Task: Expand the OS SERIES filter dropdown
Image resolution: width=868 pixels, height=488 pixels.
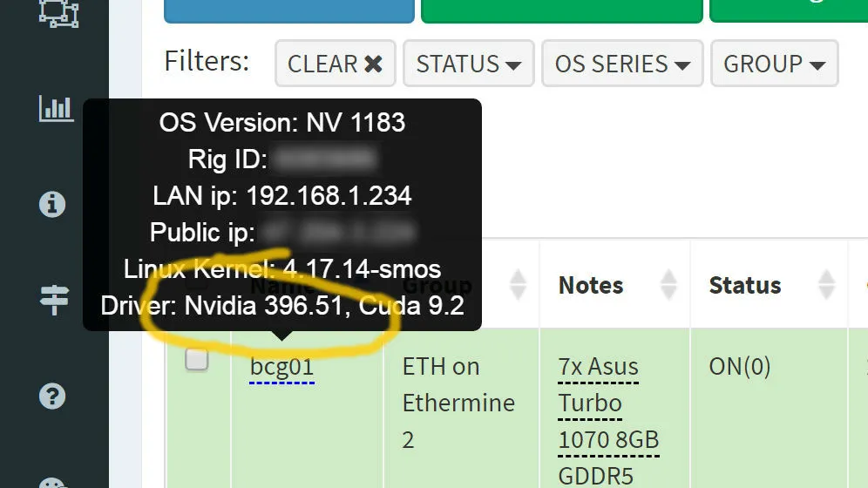Action: [x=622, y=64]
